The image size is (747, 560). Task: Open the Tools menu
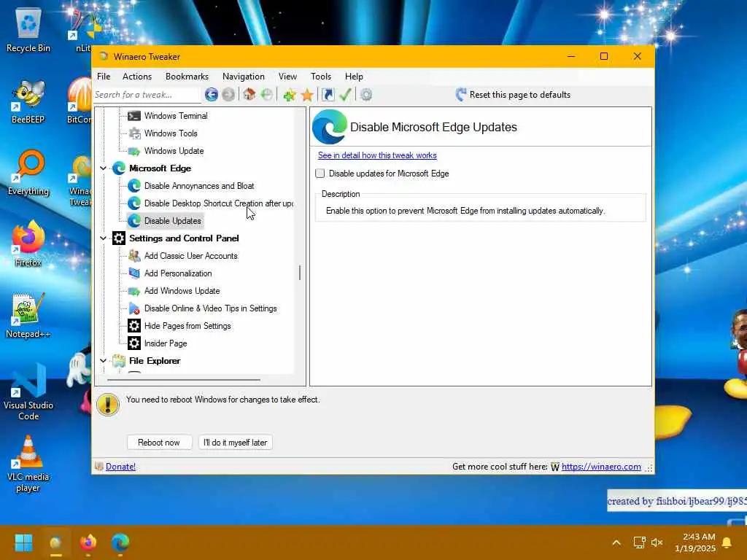pos(321,76)
